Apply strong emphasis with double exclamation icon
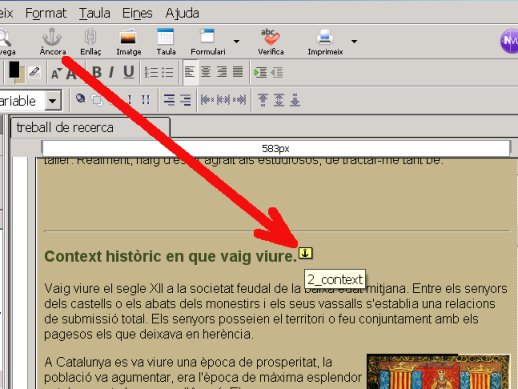The height and width of the screenshot is (389, 518). click(145, 99)
